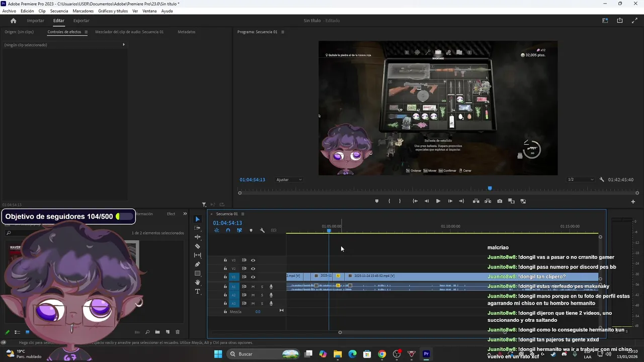Toggle V2 track output eye
This screenshot has height=362, width=644.
(x=253, y=268)
